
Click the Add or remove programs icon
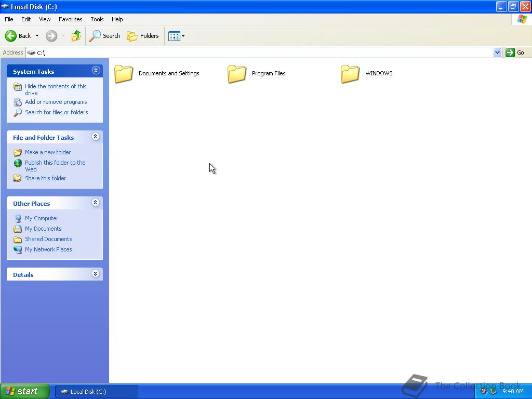(18, 102)
